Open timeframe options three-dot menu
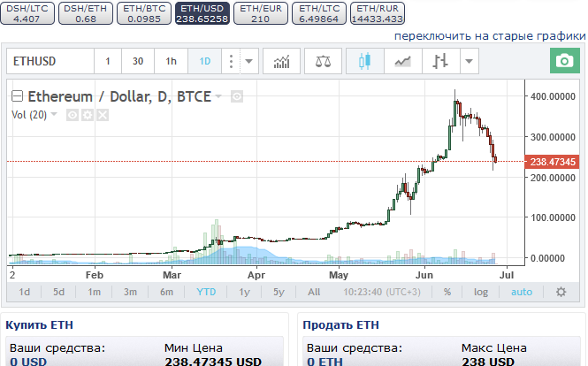 coord(231,61)
